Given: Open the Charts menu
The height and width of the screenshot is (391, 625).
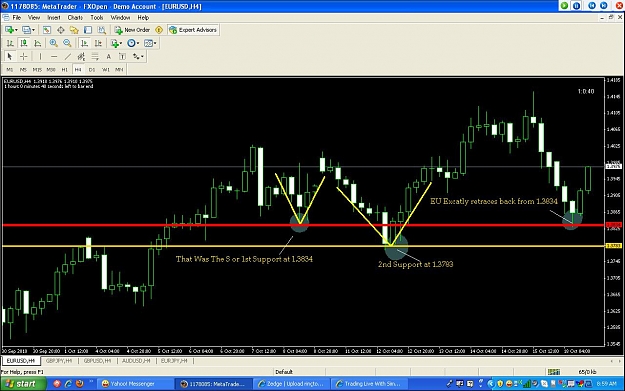Looking at the screenshot, I should (x=75, y=18).
